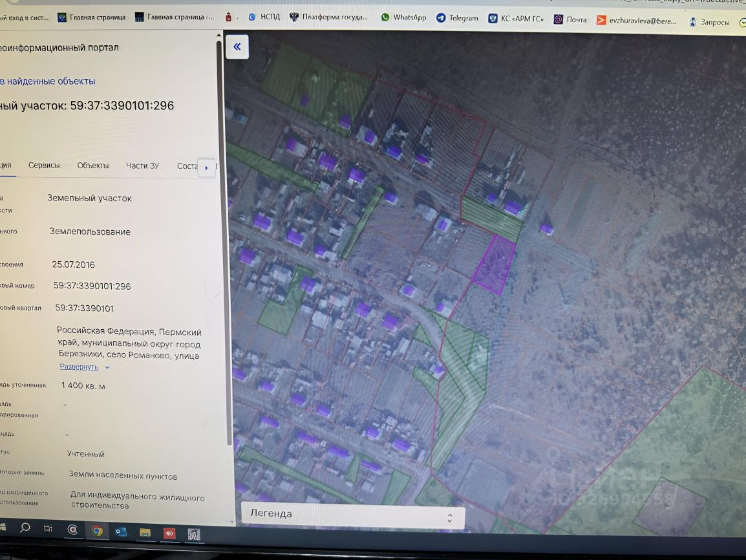Image resolution: width=746 pixels, height=560 pixels.
Task: Open Outlook from taskbar
Action: click(x=121, y=532)
